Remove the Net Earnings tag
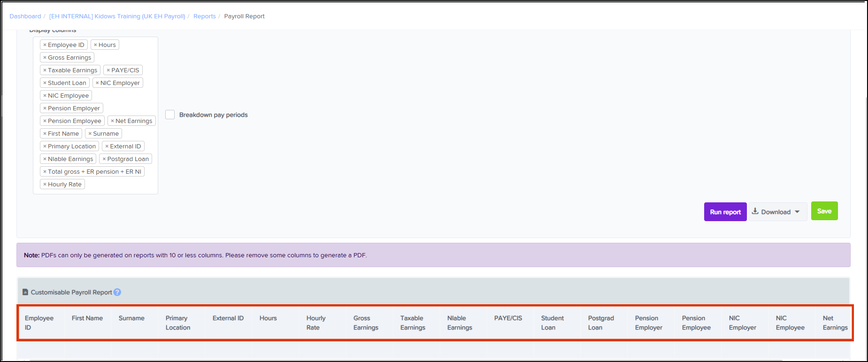This screenshot has width=868, height=362. 112,121
